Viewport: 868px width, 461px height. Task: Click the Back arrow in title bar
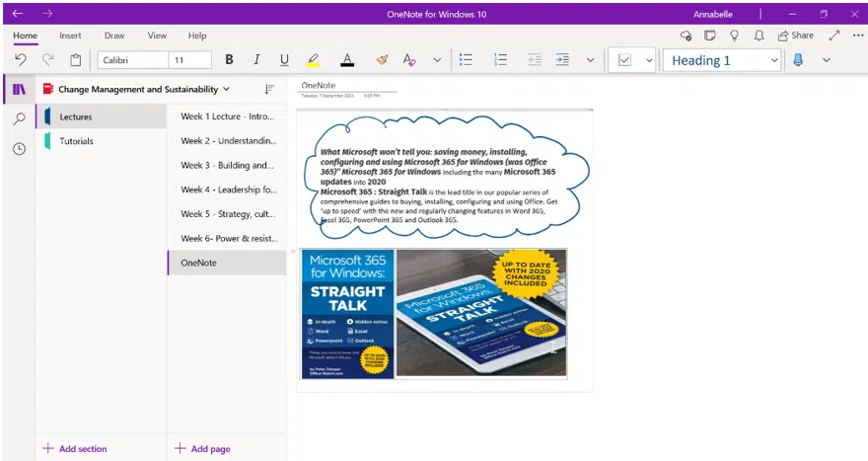(18, 13)
